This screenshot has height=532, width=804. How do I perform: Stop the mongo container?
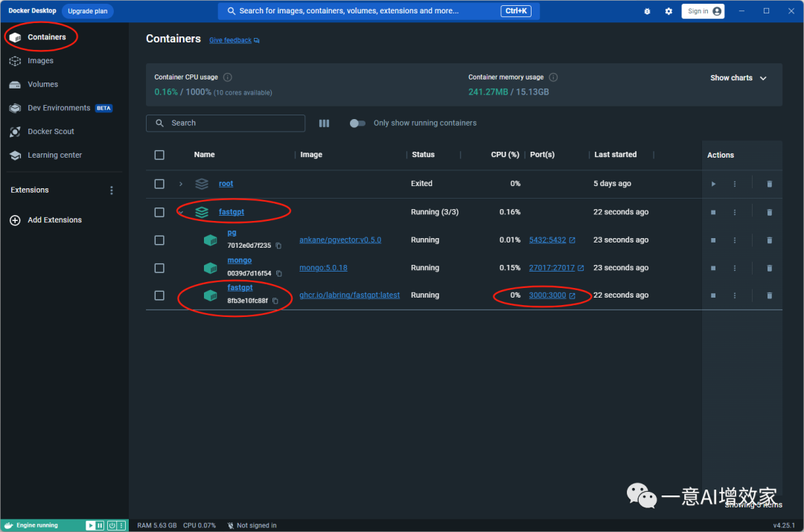[x=713, y=268]
